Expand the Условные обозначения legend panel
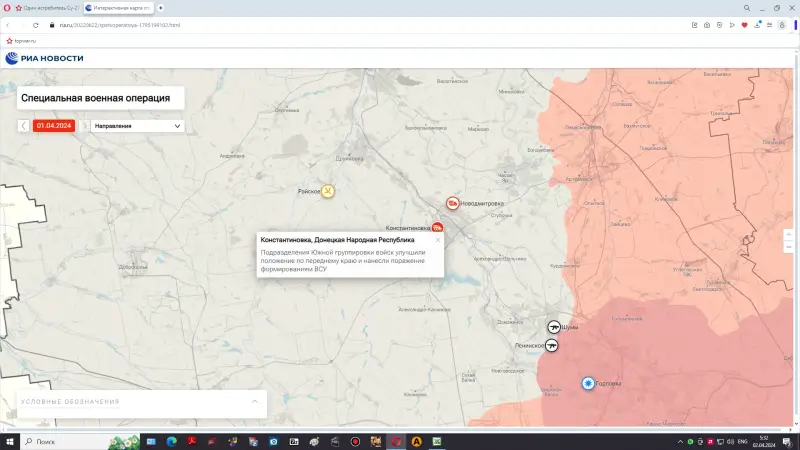The width and height of the screenshot is (800, 450). 254,402
